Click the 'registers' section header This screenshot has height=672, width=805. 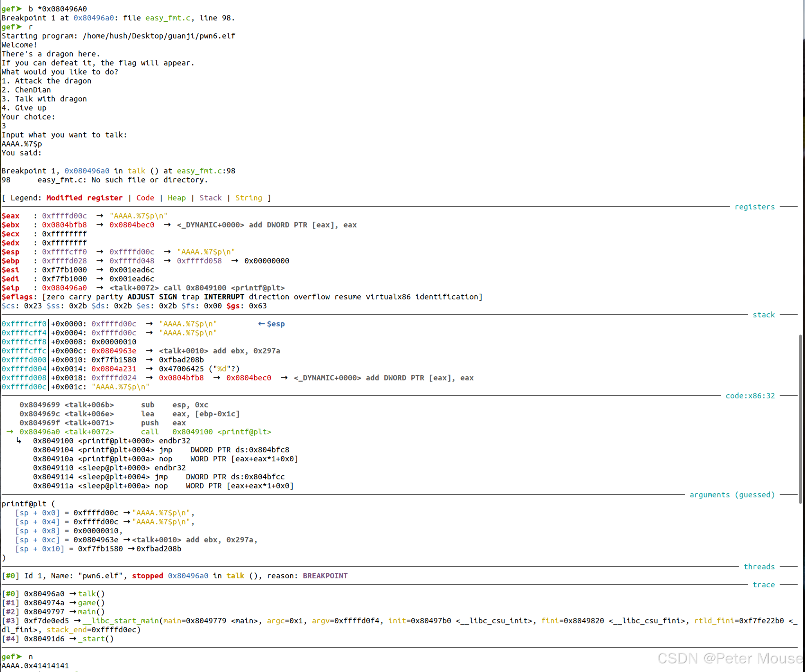754,207
